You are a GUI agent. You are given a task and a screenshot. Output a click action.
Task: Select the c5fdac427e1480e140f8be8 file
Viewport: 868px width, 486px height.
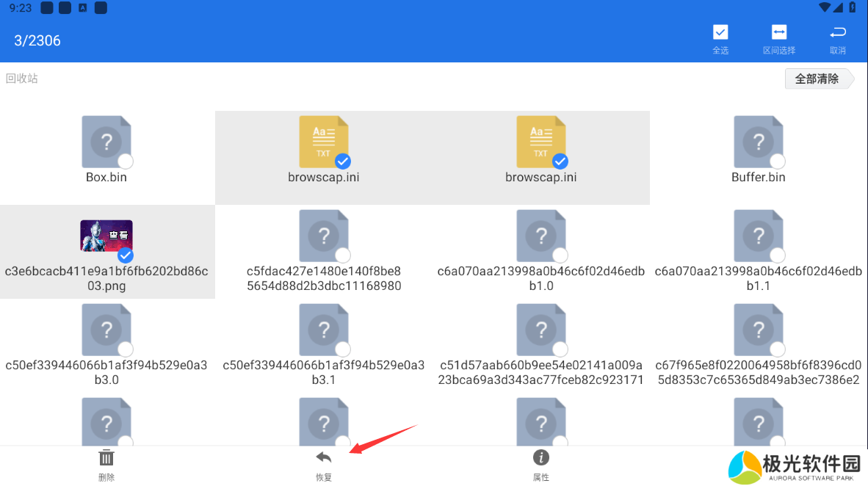[324, 235]
